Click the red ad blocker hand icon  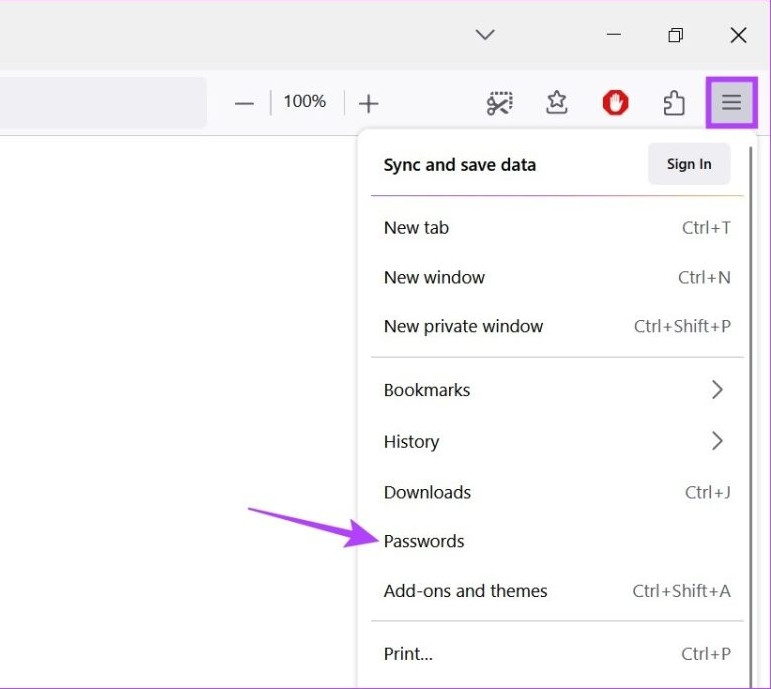[615, 103]
